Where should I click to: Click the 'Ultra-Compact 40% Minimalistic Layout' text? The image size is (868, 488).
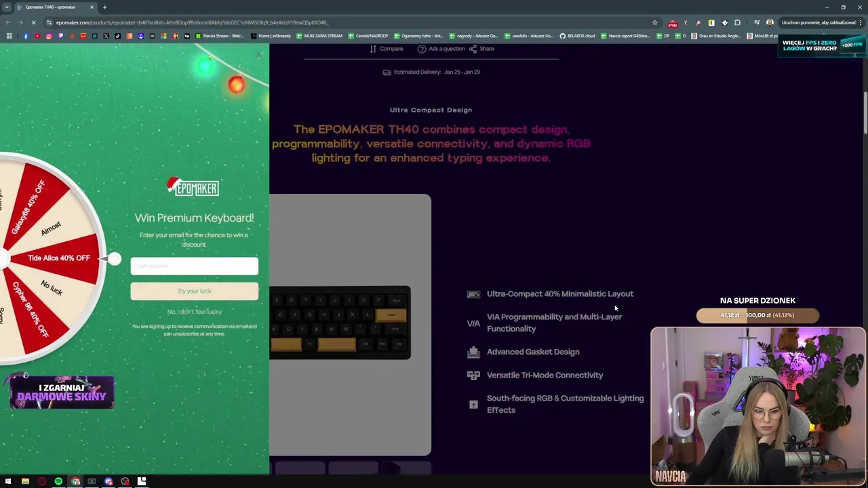coord(560,294)
